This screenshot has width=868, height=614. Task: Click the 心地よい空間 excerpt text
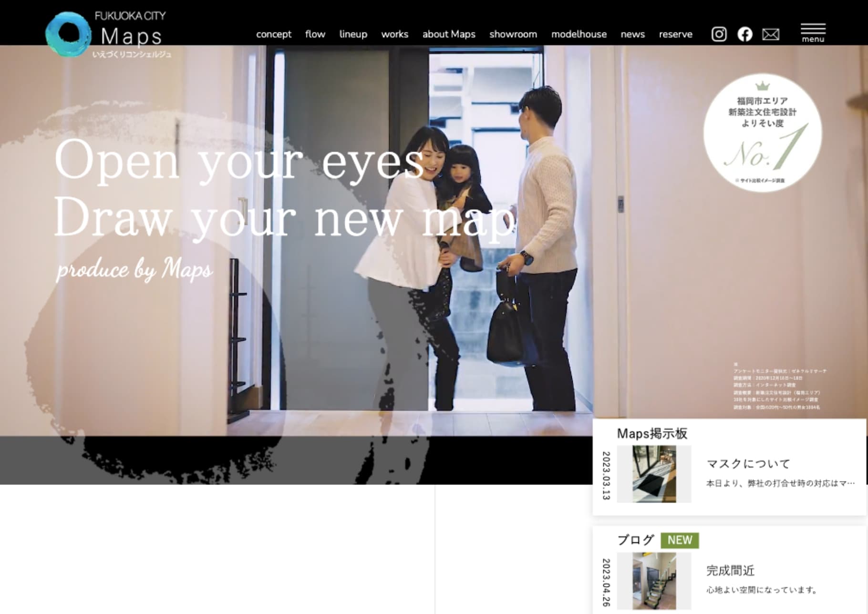(762, 590)
